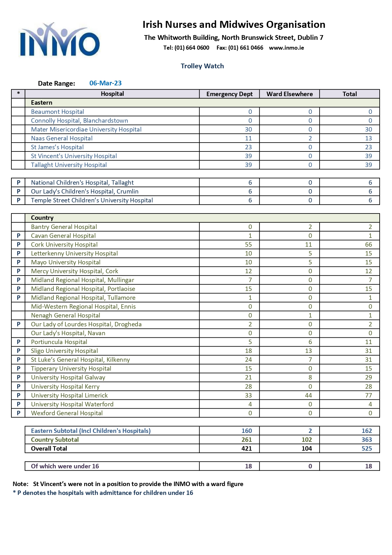Select the Country section heading
The image size is (392, 555).
point(42,218)
